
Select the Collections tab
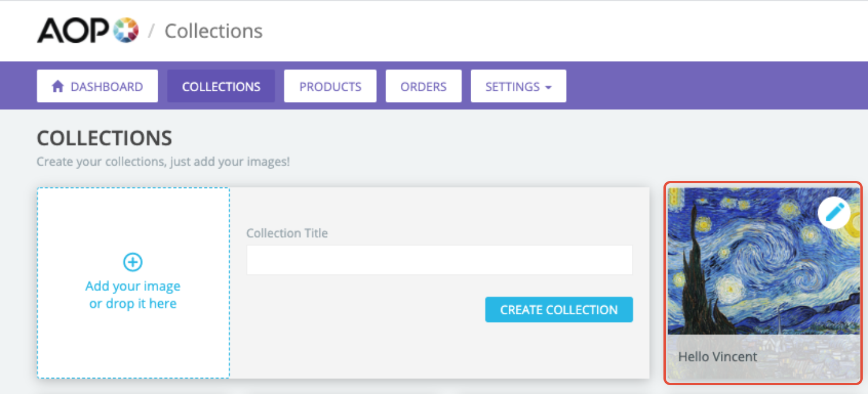click(x=221, y=87)
